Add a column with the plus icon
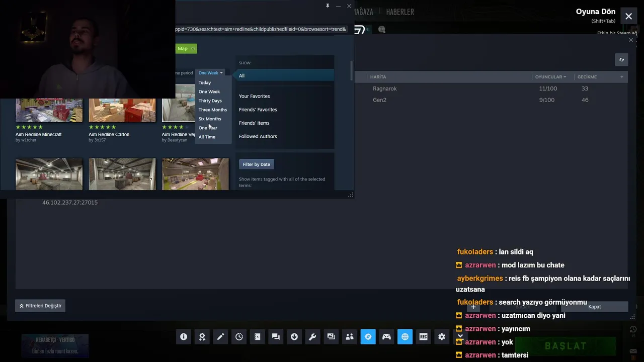This screenshot has width=644, height=362. (x=622, y=77)
